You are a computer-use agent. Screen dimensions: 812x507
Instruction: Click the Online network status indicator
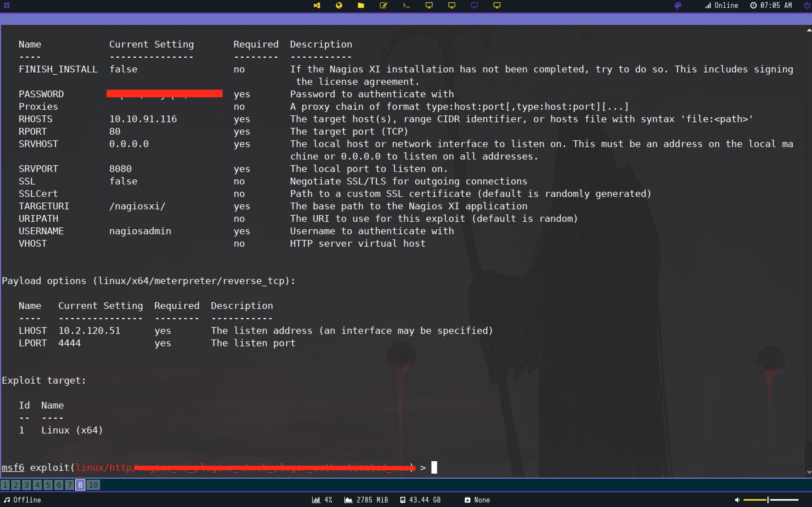click(x=721, y=5)
